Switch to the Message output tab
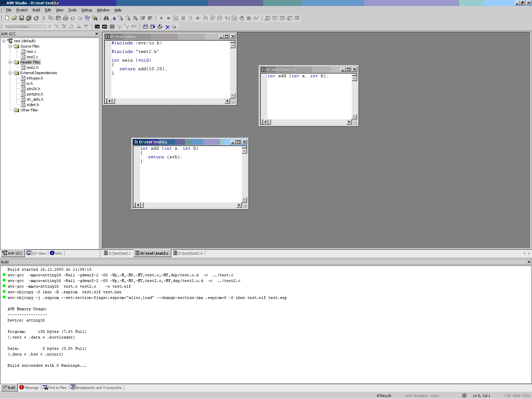Screen dimensions: 532x399 (29, 388)
